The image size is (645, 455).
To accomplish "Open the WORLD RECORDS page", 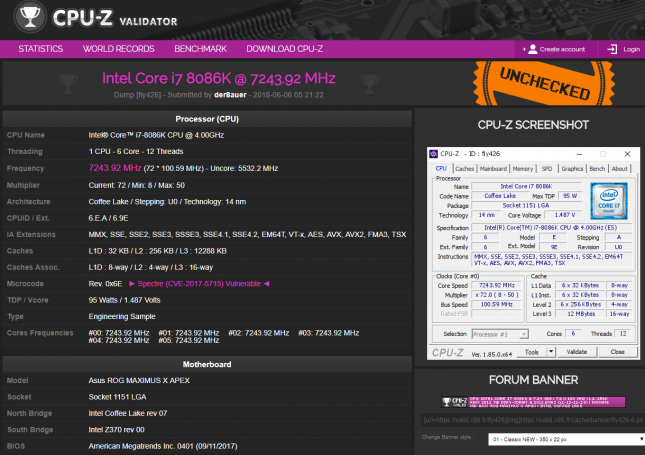I will coord(118,49).
